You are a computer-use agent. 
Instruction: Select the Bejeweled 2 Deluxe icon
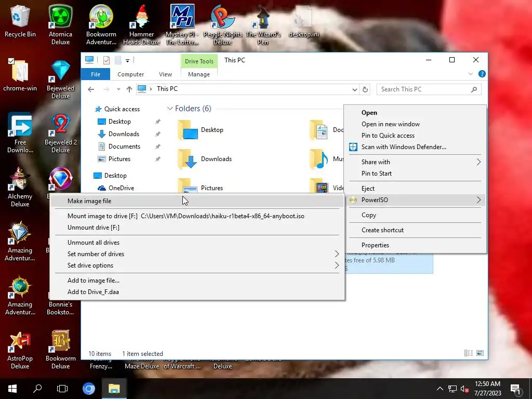[x=60, y=133]
